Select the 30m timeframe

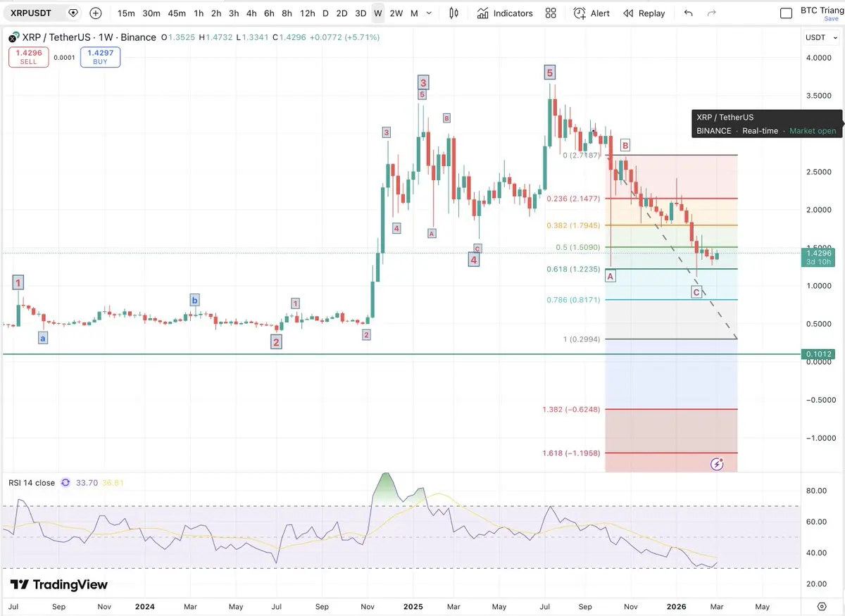(151, 13)
